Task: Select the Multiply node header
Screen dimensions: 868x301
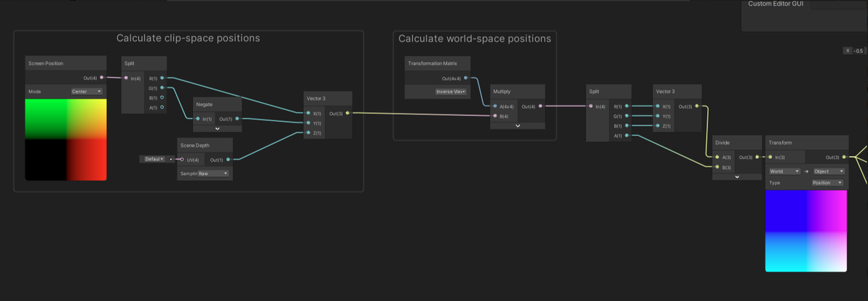Action: [518, 91]
